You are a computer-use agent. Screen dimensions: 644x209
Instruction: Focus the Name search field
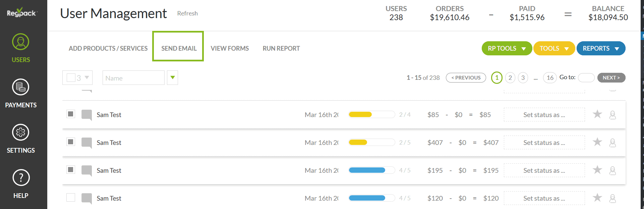click(x=133, y=78)
